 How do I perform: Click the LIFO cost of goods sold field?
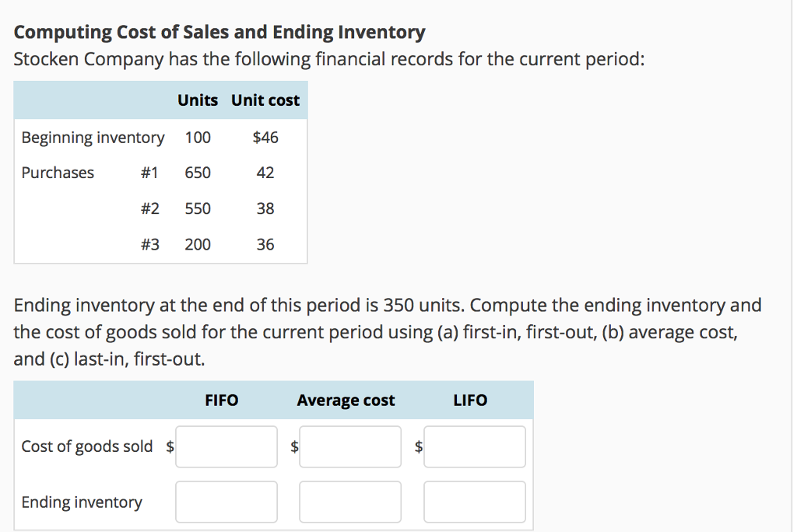[475, 446]
